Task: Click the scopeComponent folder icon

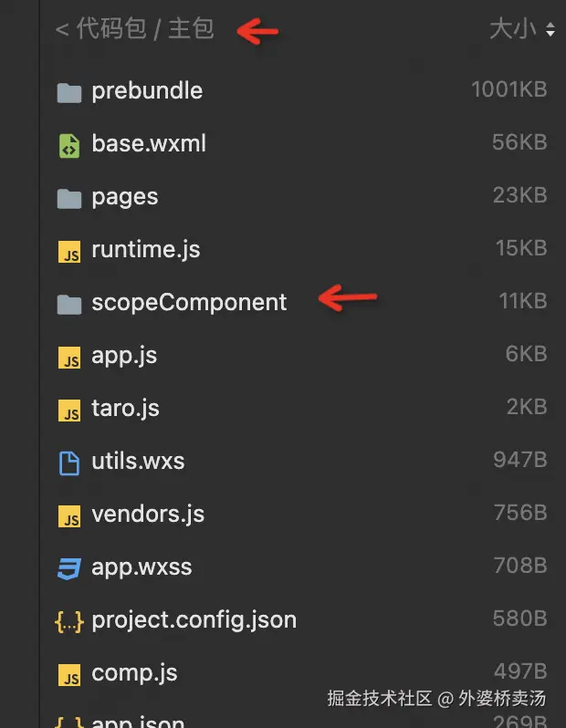Action: 69,304
